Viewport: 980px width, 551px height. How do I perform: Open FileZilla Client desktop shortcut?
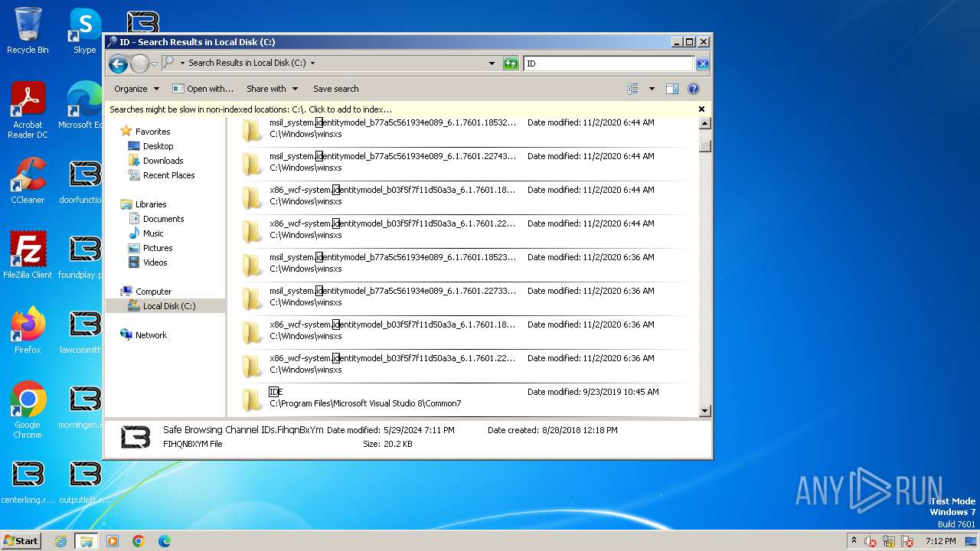coord(28,256)
